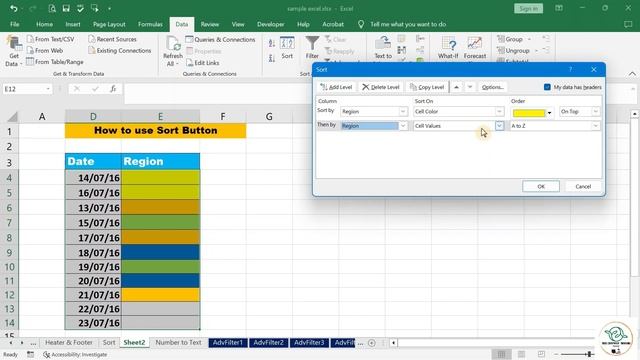
Task: Click Cancel in Sort dialog
Action: tap(583, 187)
